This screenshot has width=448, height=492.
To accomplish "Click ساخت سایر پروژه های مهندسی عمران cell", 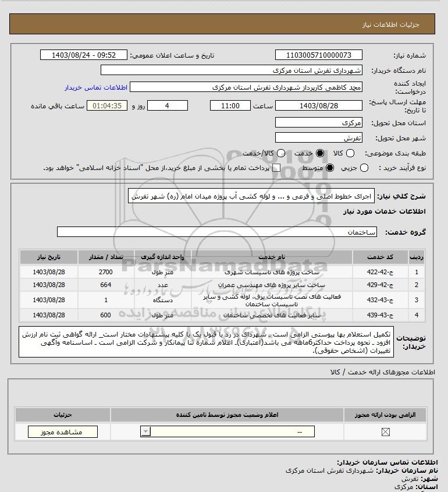I will [x=272, y=285].
